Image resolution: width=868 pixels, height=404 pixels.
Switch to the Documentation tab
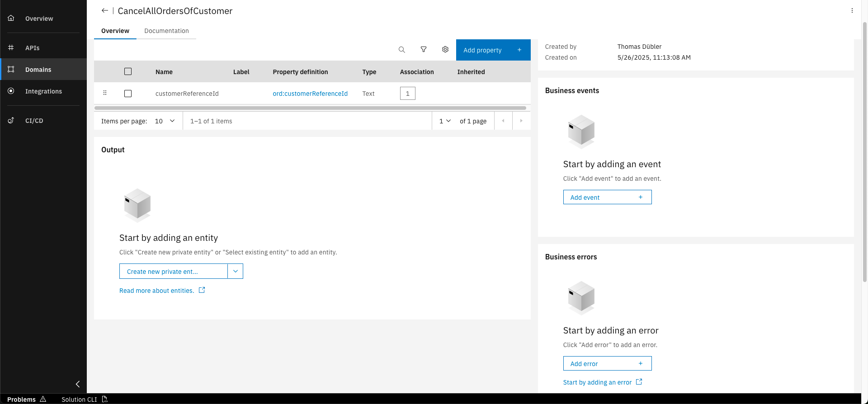tap(166, 31)
